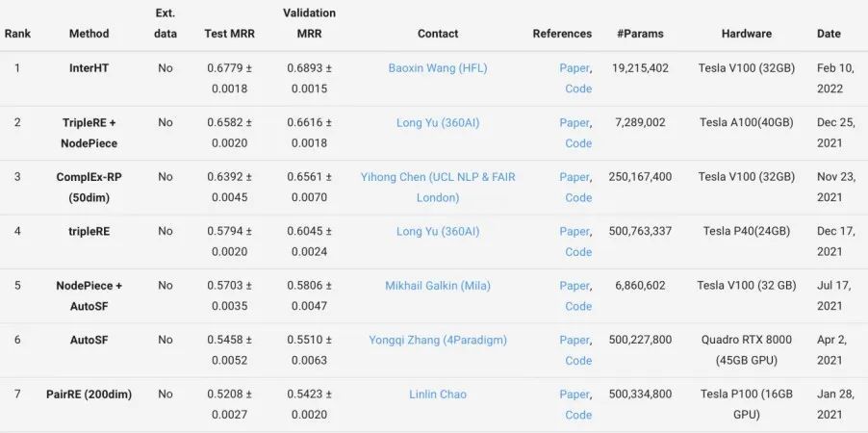Select the InterHT method name

tap(89, 68)
